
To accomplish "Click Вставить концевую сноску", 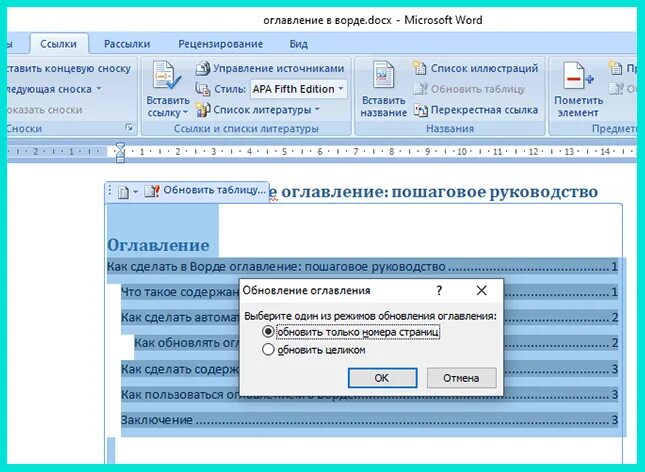I will (69, 68).
